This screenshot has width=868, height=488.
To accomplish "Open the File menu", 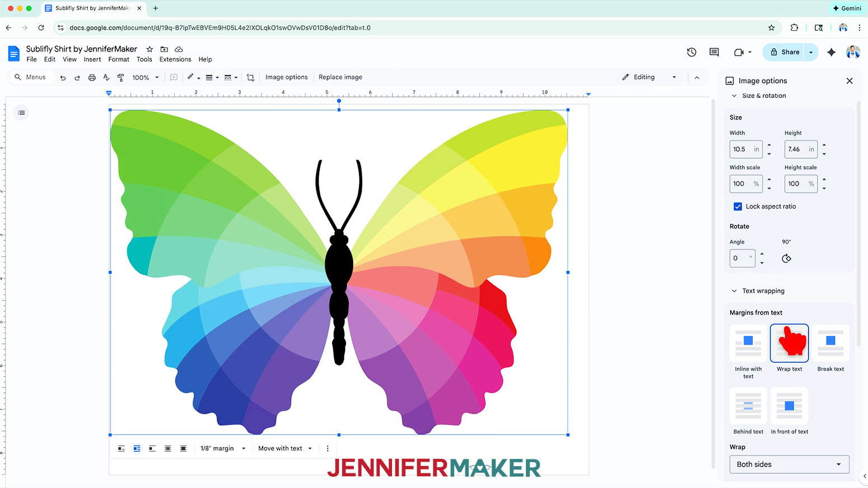I will (x=31, y=59).
